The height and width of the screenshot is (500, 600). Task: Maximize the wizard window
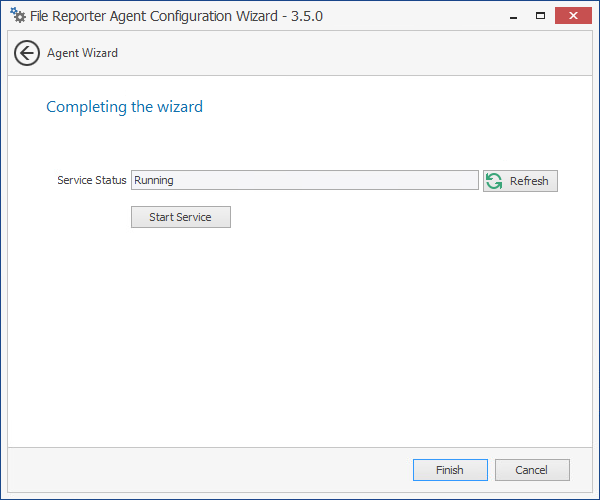(540, 16)
